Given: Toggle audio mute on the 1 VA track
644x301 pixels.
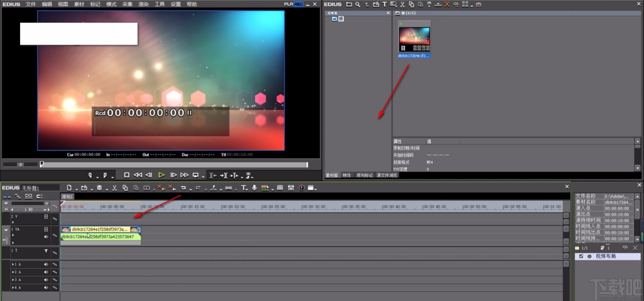Looking at the screenshot, I should tap(46, 237).
